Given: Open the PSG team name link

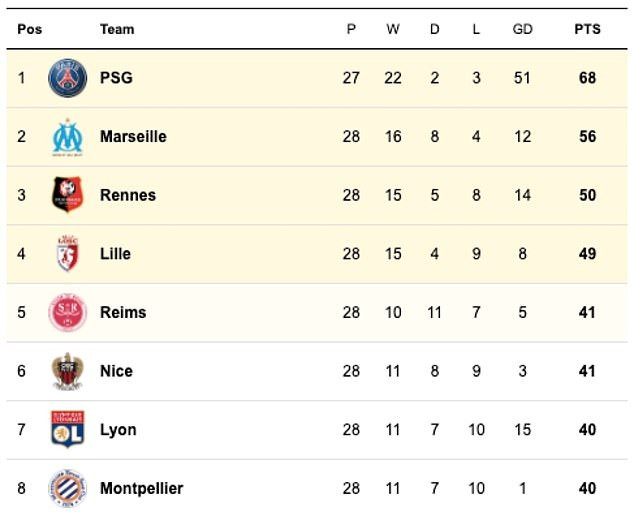Looking at the screenshot, I should pos(116,78).
